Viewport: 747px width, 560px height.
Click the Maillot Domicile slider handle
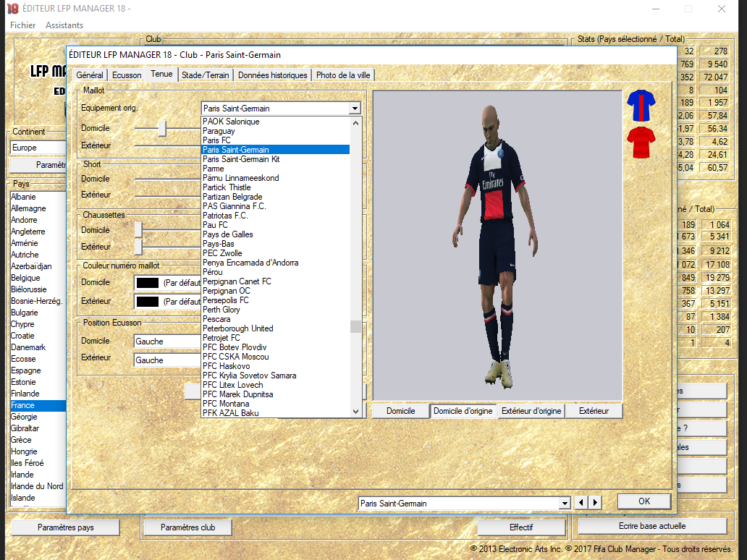[162, 129]
